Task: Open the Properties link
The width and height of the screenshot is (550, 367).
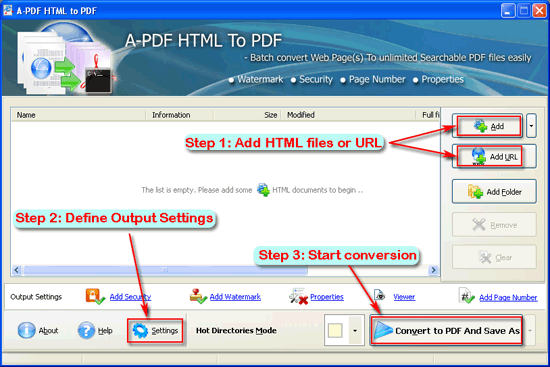Action: (x=327, y=297)
